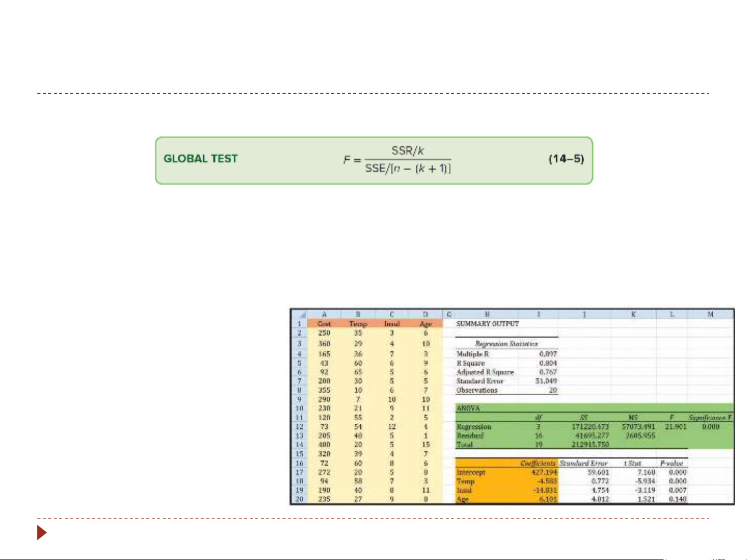The width and height of the screenshot is (747, 560).
Task: Select the F value 21.901 cell
Action: [675, 427]
